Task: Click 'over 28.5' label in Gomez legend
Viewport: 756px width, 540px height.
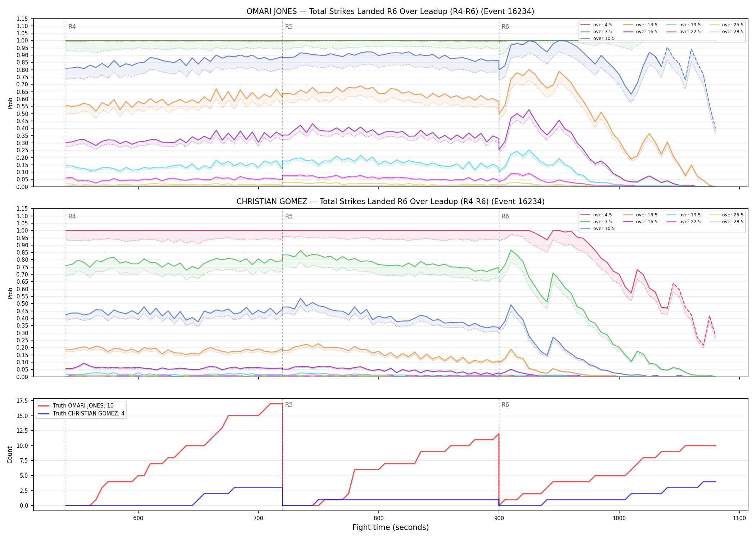Action: tap(733, 222)
